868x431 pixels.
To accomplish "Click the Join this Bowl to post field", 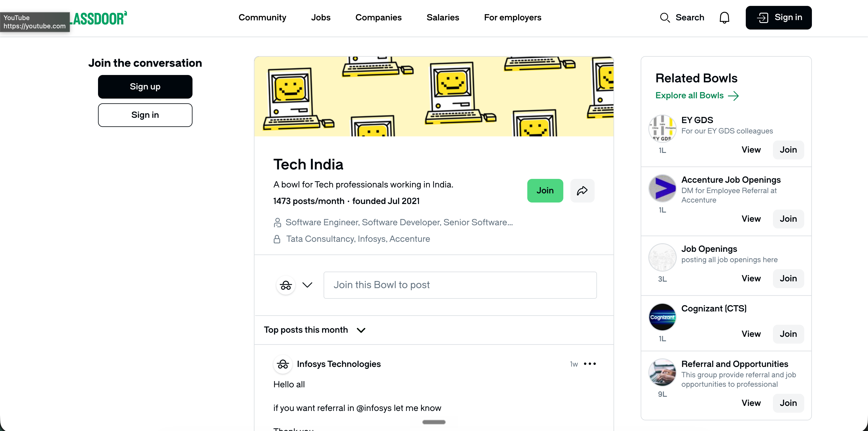I will [460, 285].
